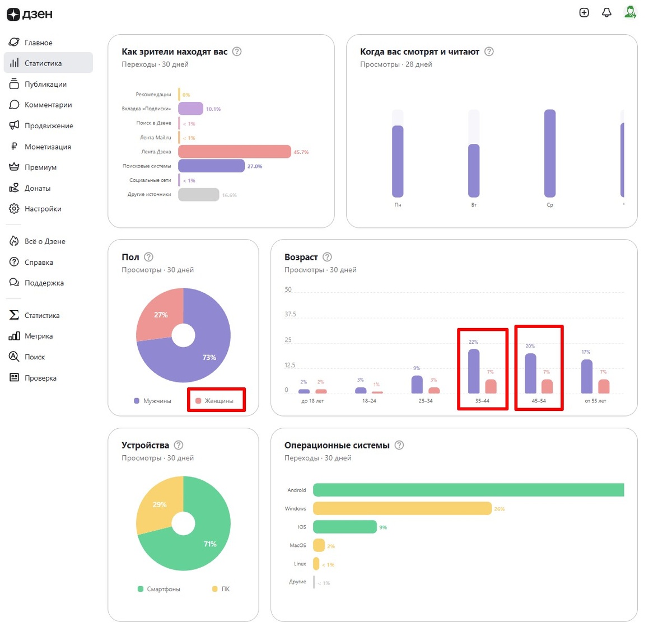Click help icon beside Устройства title

[178, 445]
